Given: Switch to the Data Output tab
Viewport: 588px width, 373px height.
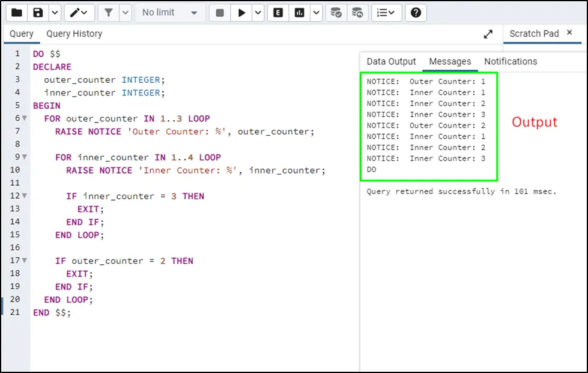Looking at the screenshot, I should pyautogui.click(x=391, y=61).
